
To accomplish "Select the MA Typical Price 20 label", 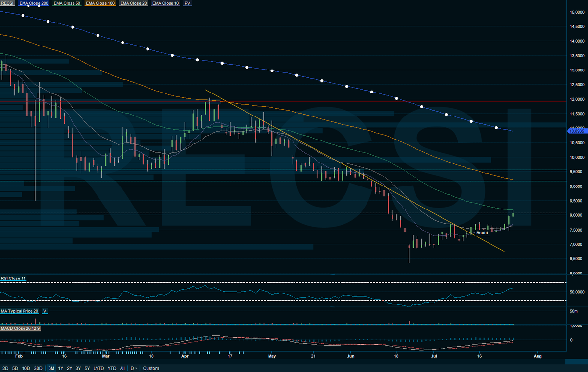I will (x=20, y=311).
